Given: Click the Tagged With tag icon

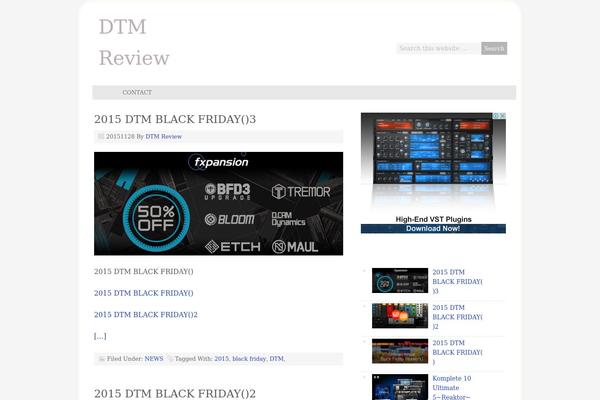Looking at the screenshot, I should click(x=171, y=359).
